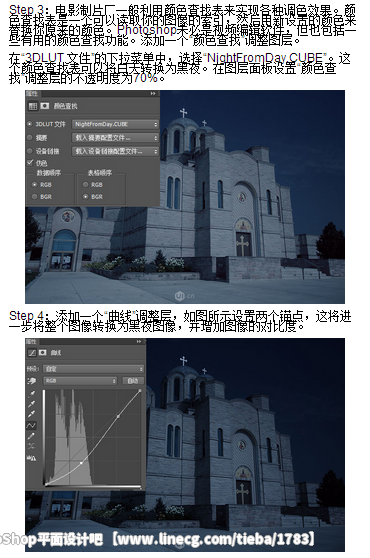Select the gray point eyedropper in Curves
This screenshot has width=370, height=558.
[32, 404]
